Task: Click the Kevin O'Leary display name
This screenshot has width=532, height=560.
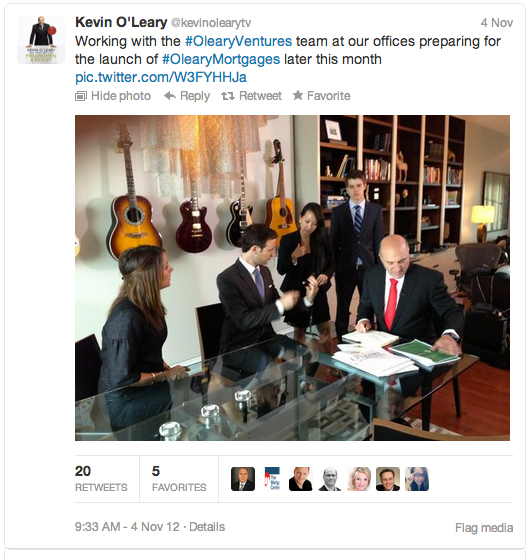Action: click(121, 22)
